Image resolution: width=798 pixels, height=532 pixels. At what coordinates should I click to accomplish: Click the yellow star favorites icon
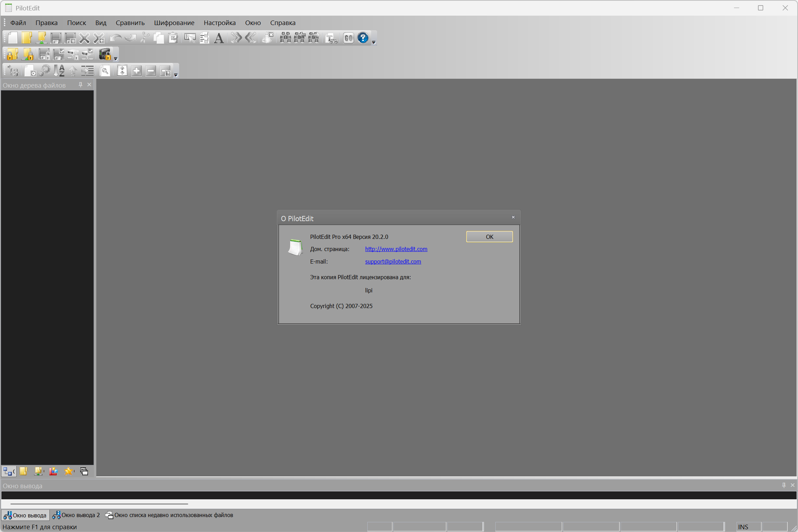point(69,471)
